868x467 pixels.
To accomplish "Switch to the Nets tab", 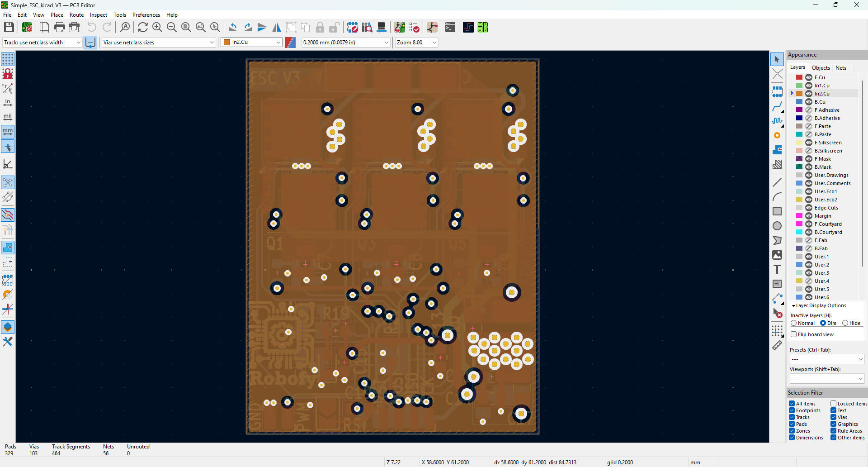I will (x=840, y=67).
